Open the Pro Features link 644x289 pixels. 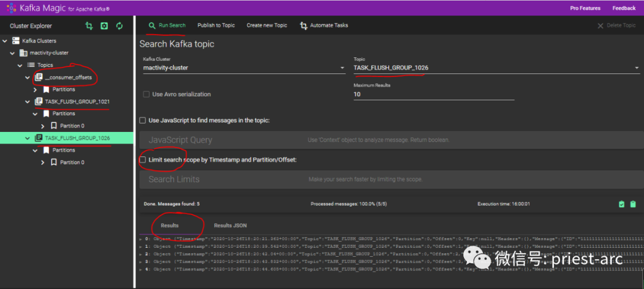click(x=585, y=8)
